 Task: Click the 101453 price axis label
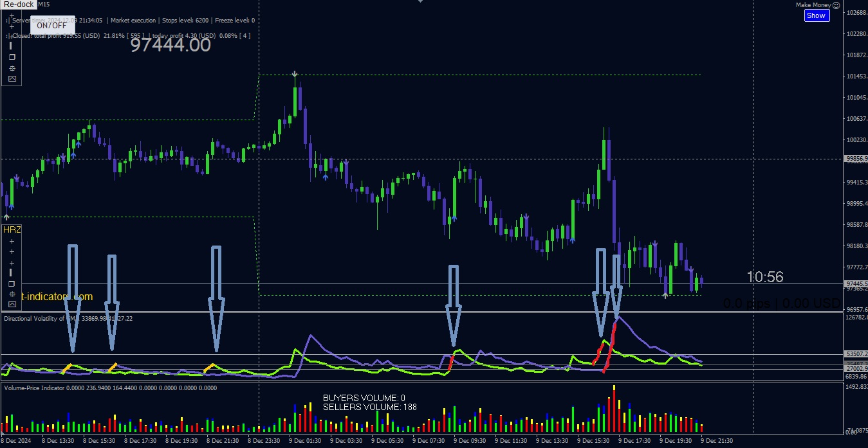click(857, 76)
